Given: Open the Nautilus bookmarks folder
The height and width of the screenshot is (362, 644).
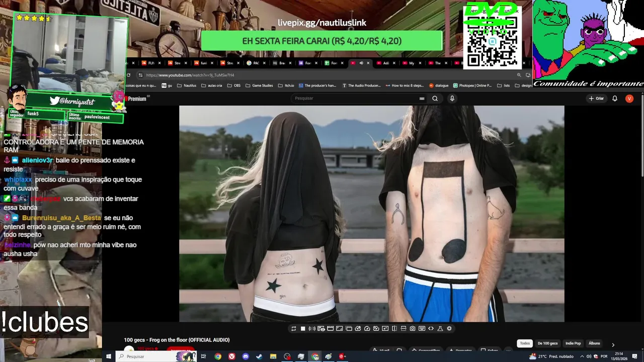Looking at the screenshot, I should coord(186,85).
